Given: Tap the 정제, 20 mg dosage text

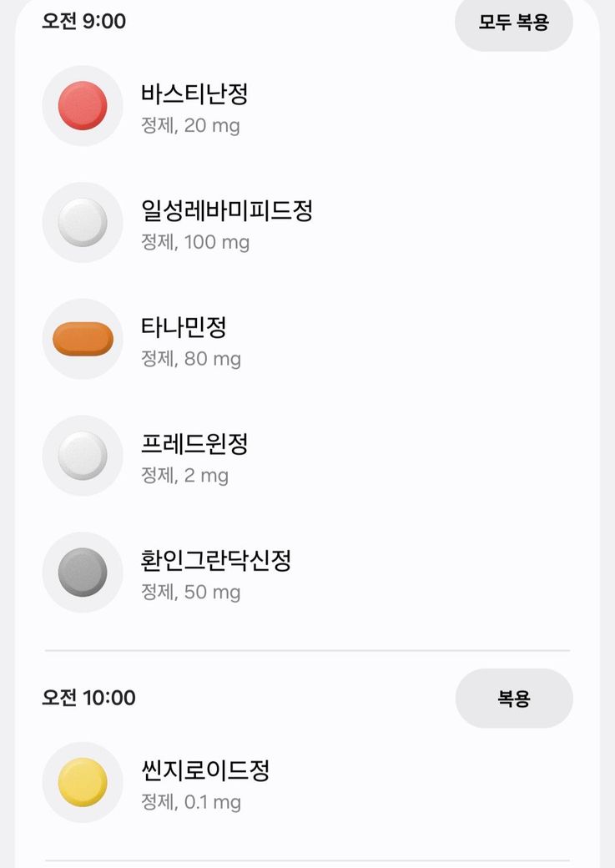Looking at the screenshot, I should [x=190, y=126].
